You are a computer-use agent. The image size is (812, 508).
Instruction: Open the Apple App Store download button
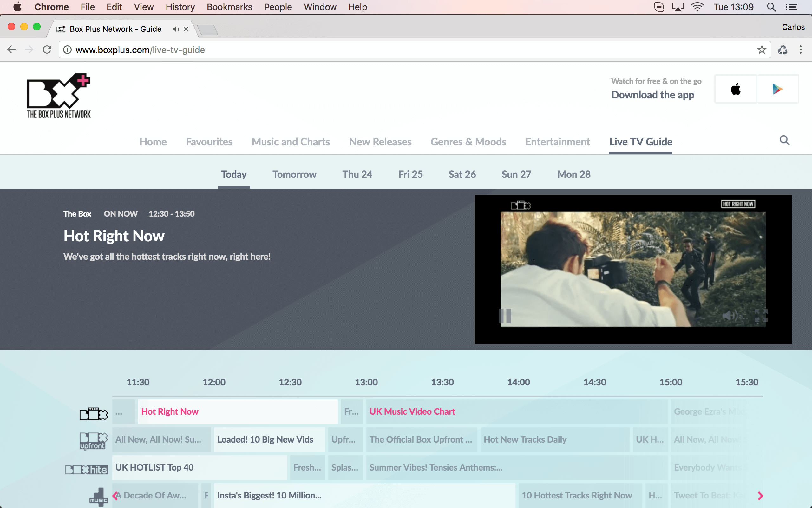(x=736, y=89)
